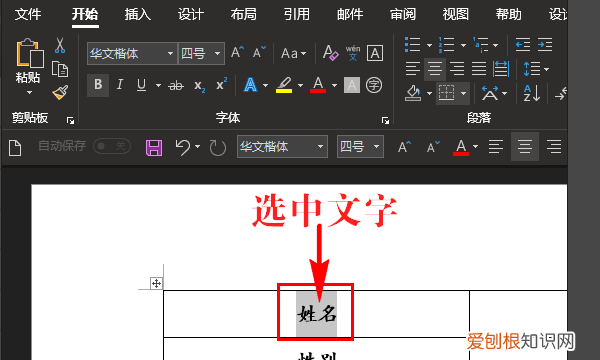Click the Paste clipboard icon
The image size is (600, 360).
click(x=29, y=52)
